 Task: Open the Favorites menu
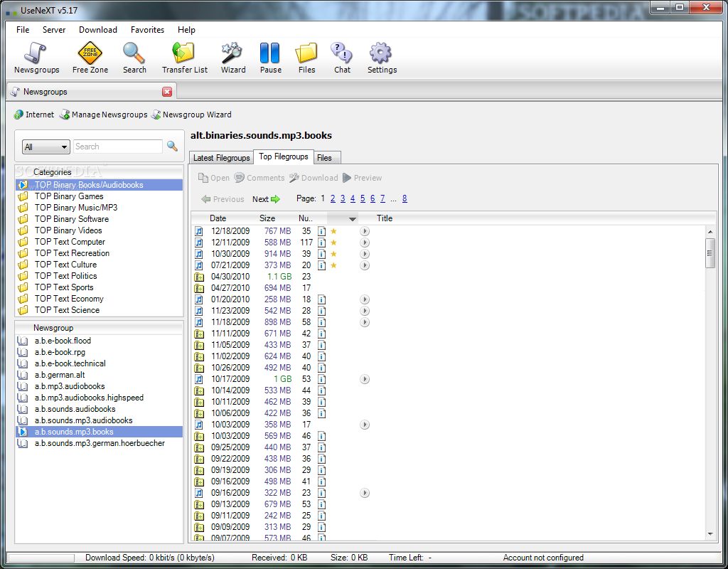pos(147,29)
